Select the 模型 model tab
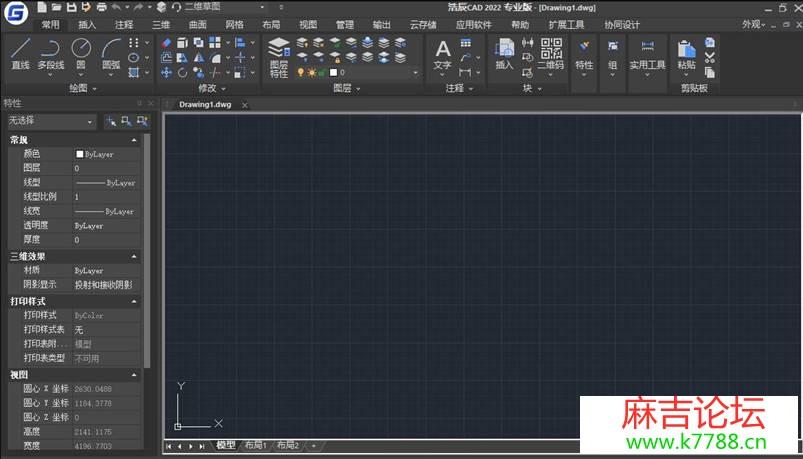 pyautogui.click(x=225, y=445)
